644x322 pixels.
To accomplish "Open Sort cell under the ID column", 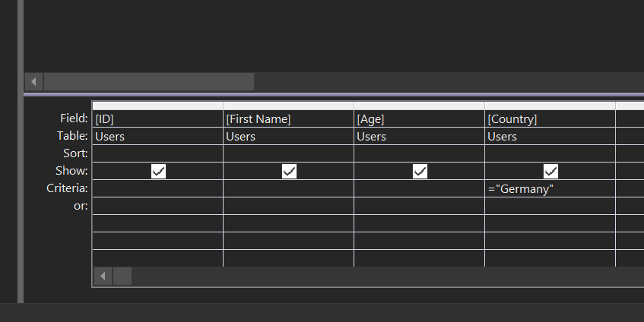I will click(x=157, y=154).
